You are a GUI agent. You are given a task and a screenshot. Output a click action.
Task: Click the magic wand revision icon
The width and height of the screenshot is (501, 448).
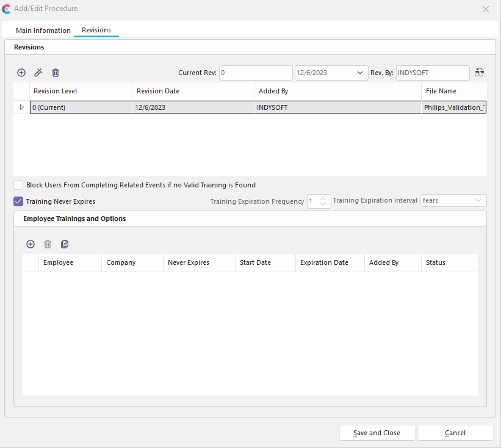(x=38, y=73)
